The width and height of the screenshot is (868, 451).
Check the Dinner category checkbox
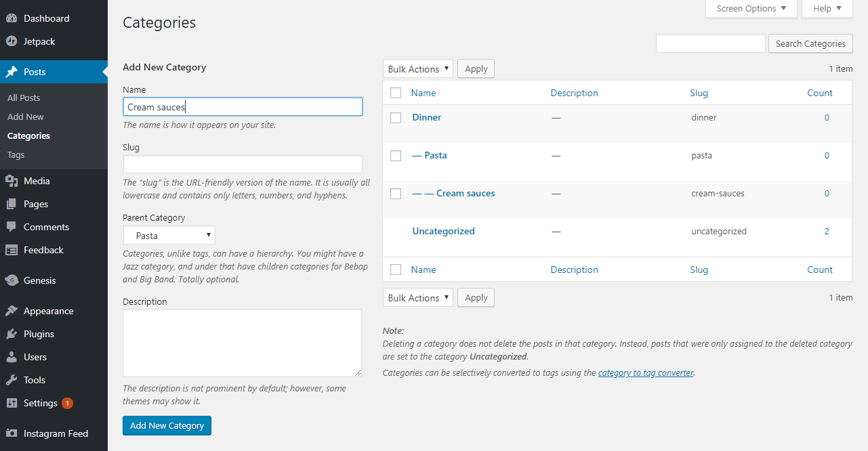[x=396, y=118]
